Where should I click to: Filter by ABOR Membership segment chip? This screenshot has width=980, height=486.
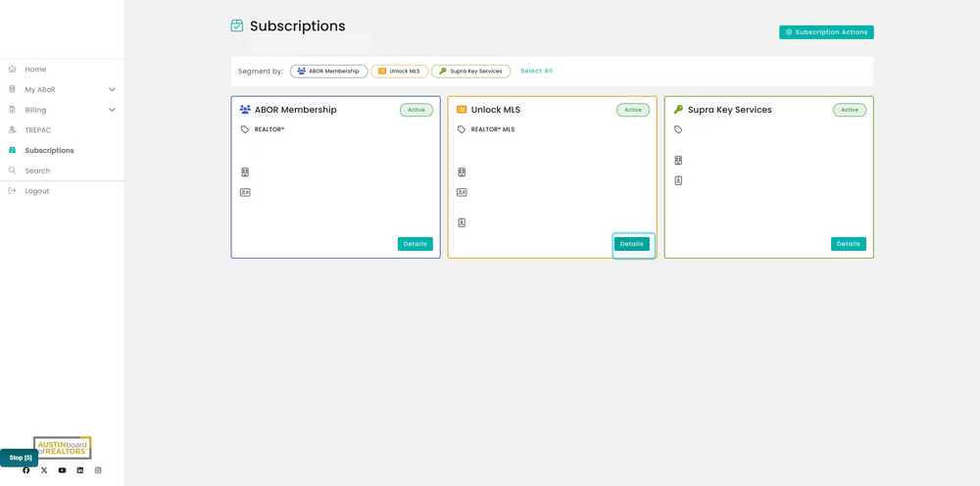pos(328,72)
